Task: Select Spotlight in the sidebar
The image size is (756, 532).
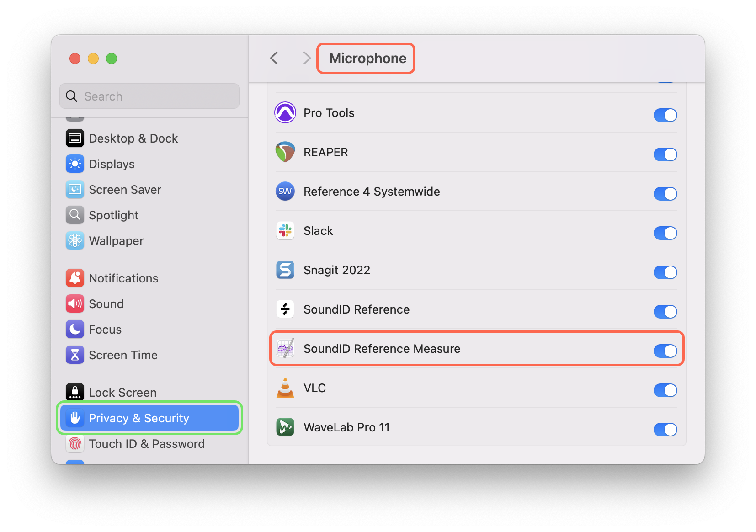Action: [149, 215]
